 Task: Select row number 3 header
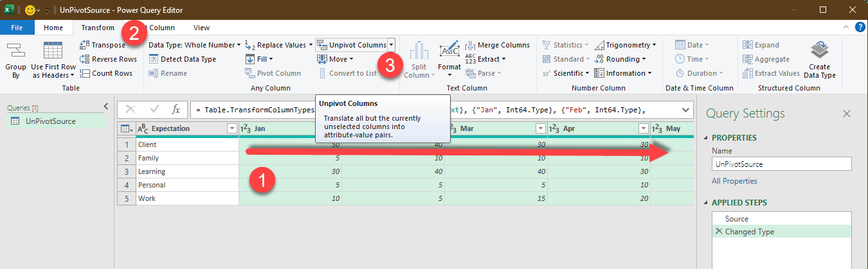[127, 171]
